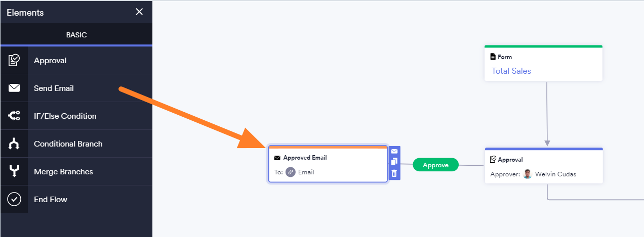Click the Merge Branches icon
The image size is (644, 237).
tap(14, 172)
